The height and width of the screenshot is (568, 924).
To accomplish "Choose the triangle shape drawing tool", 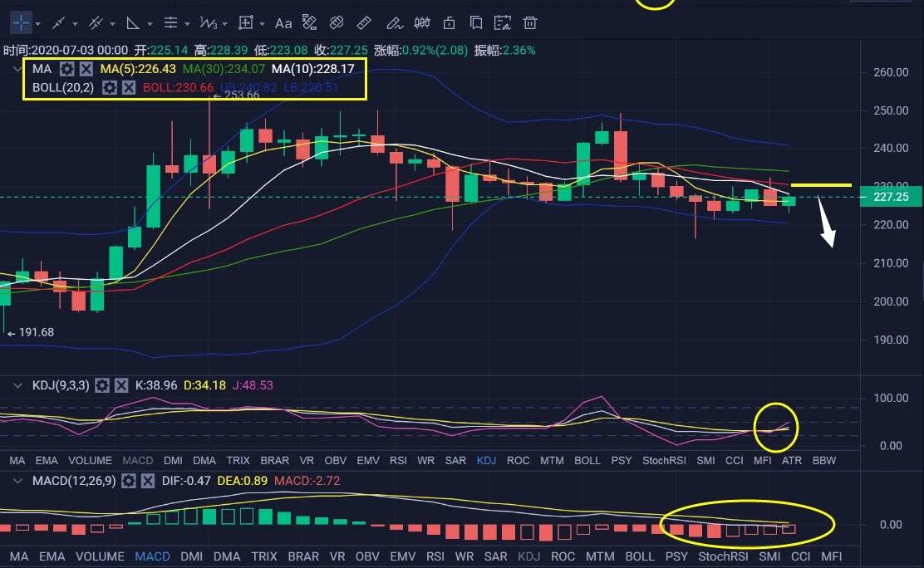I will [x=133, y=23].
